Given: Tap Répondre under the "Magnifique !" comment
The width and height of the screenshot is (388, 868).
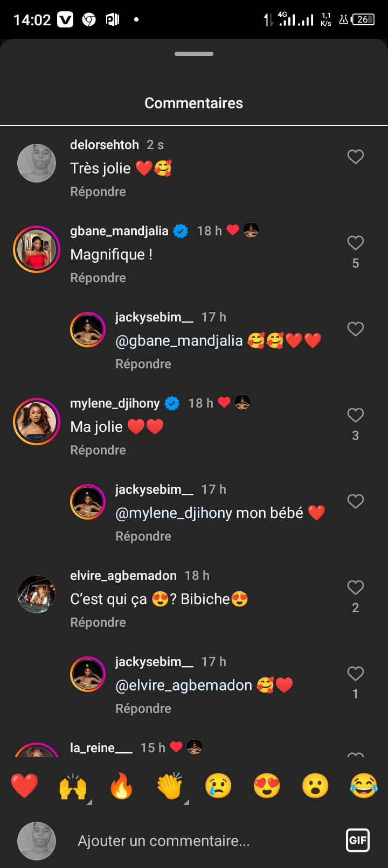Looking at the screenshot, I should click(98, 278).
